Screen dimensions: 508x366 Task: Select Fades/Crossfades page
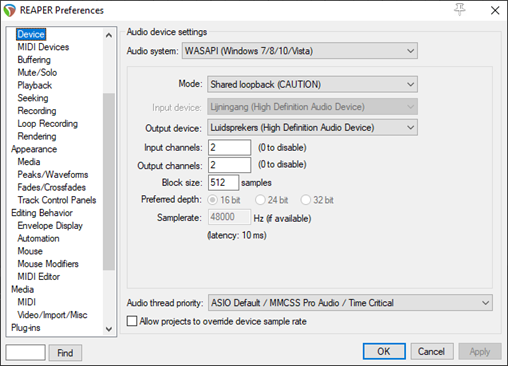tap(52, 187)
